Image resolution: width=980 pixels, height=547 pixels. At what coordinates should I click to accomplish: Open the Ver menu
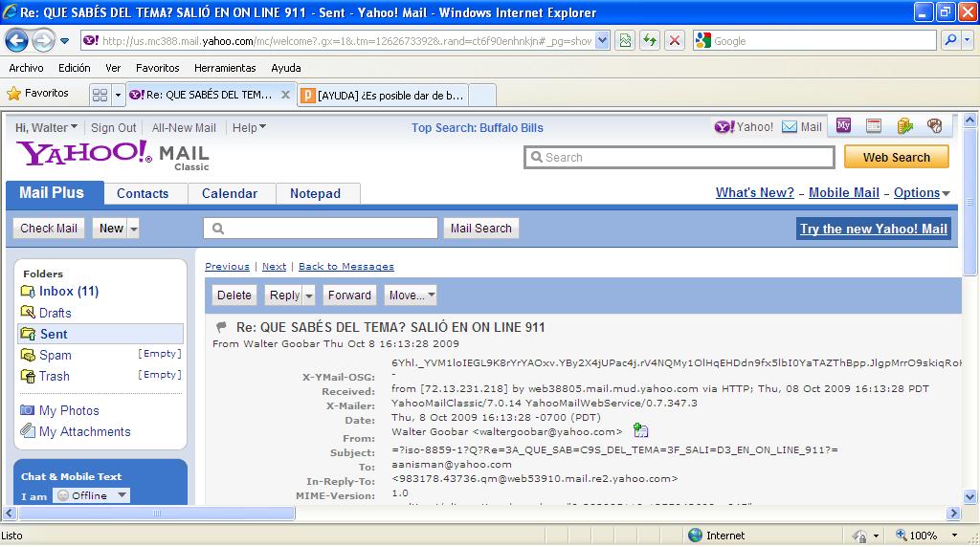coord(113,68)
